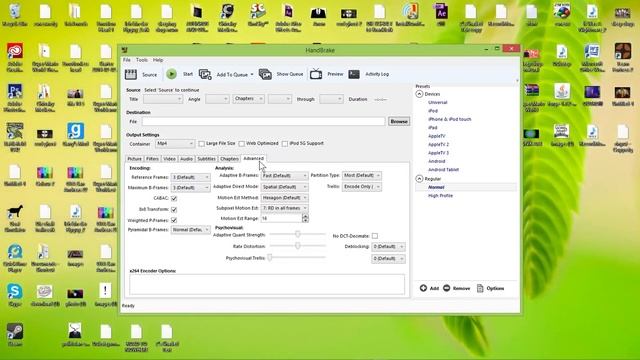Screen dimensions: 640x360
Task: Open the Tools menu
Action: coord(142,60)
